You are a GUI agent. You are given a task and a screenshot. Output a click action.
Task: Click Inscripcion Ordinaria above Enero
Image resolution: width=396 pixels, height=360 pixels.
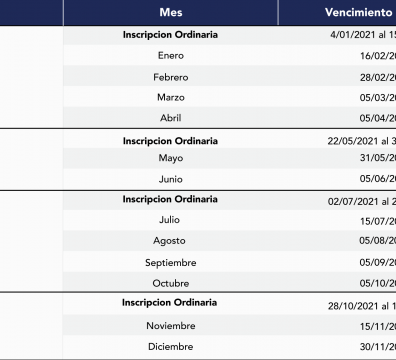click(170, 35)
